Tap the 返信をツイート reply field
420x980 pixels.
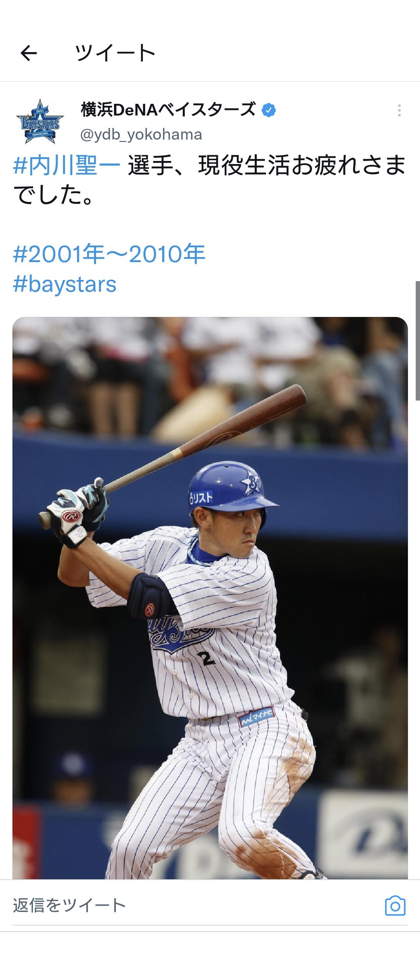click(x=194, y=906)
